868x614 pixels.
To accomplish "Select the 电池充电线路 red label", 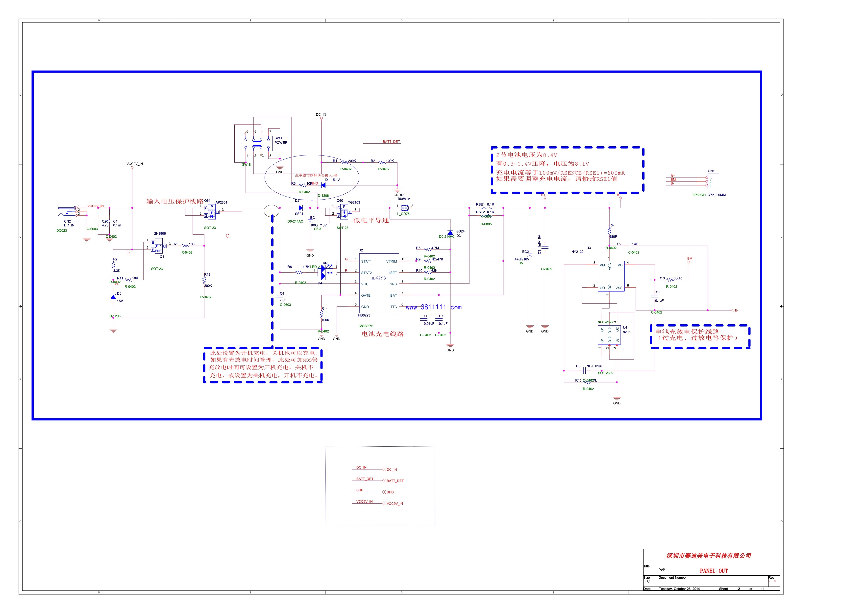I will (x=383, y=334).
